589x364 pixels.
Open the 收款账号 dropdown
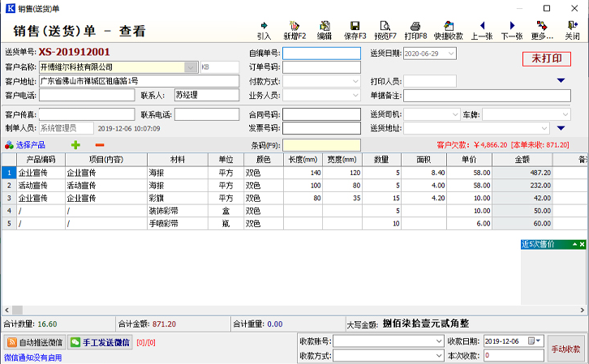(439, 341)
